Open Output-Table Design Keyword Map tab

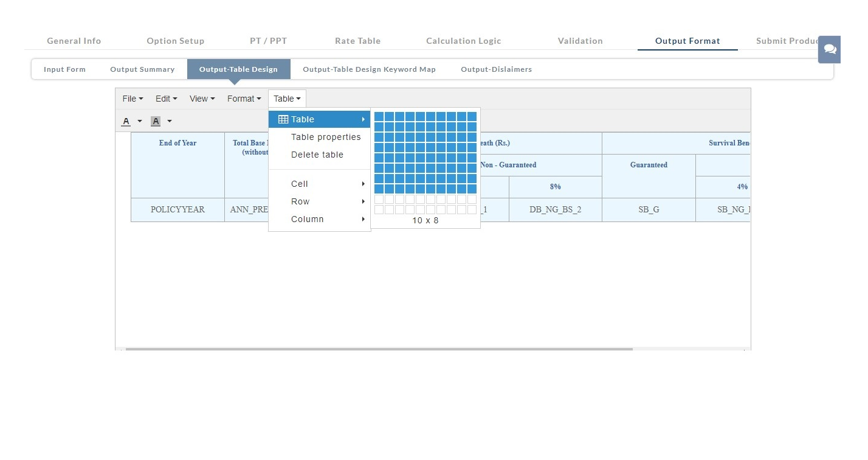coord(369,69)
